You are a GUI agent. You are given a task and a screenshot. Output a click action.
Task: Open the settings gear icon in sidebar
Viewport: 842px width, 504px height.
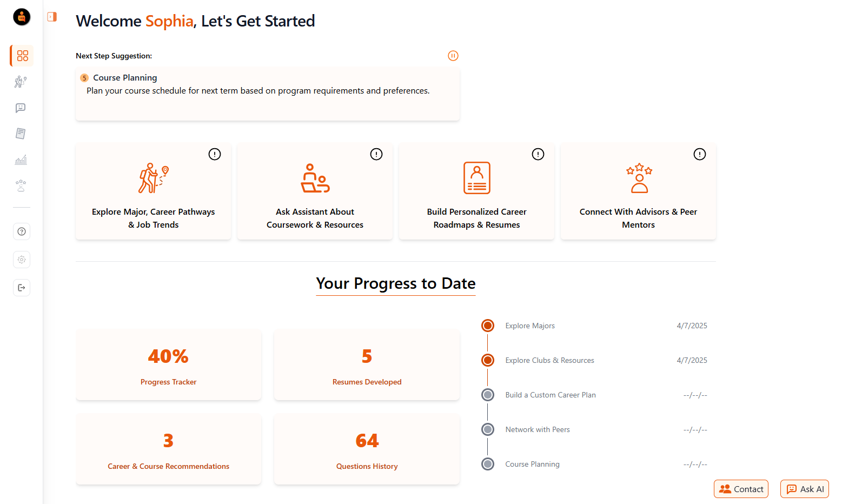[x=22, y=260]
